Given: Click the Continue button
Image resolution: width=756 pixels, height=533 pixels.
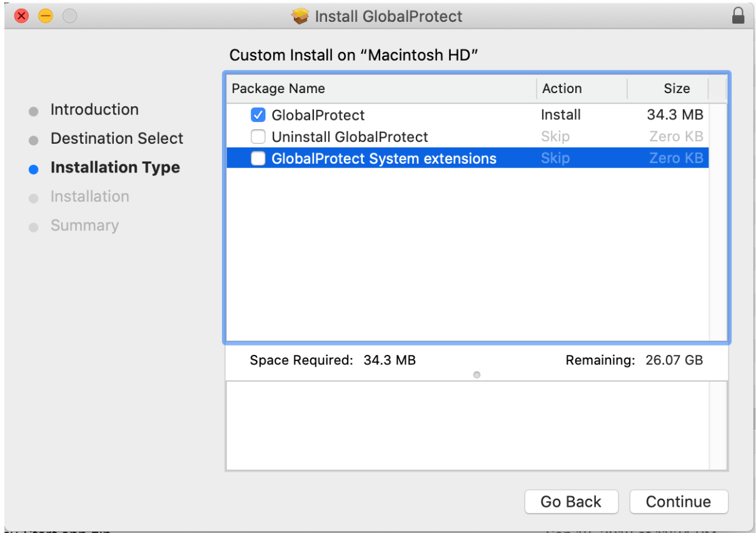Looking at the screenshot, I should click(678, 501).
